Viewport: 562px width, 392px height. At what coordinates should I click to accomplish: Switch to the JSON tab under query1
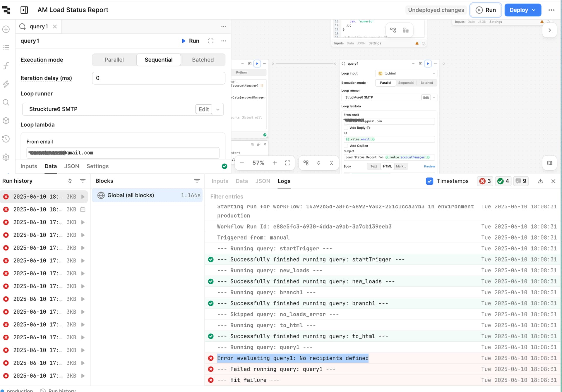(72, 166)
